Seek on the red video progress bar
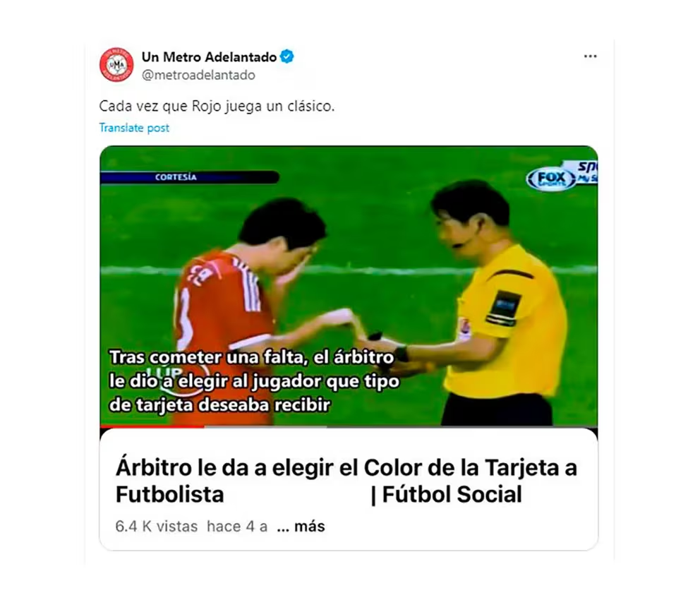This screenshot has width=700, height=600. [x=152, y=426]
